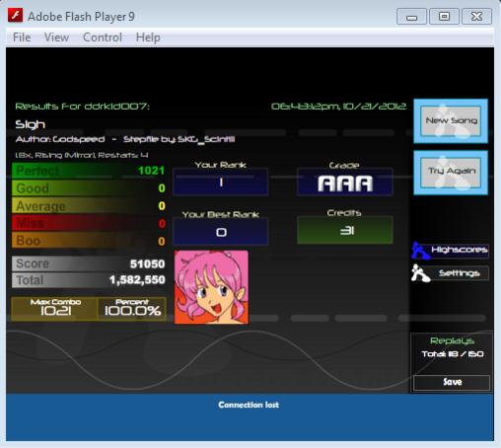Click the white dancer Settings icon

(420, 273)
